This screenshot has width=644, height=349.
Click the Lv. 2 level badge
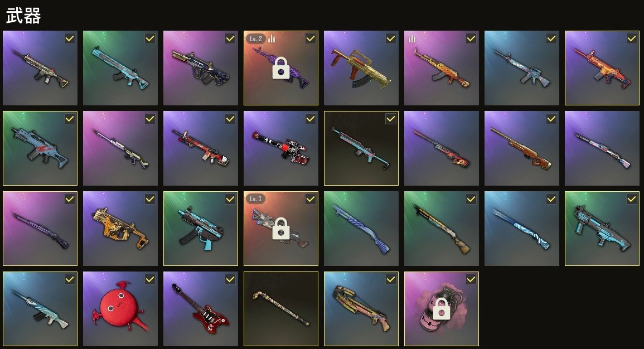(256, 38)
